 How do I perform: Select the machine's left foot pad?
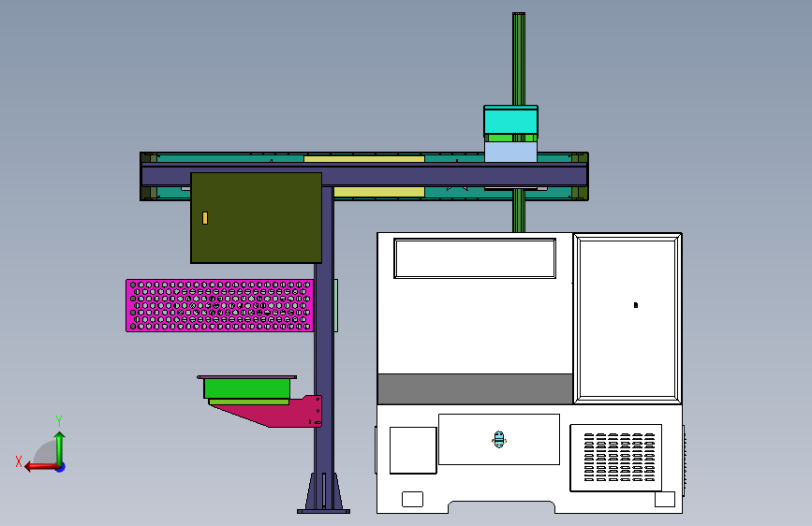[413, 499]
